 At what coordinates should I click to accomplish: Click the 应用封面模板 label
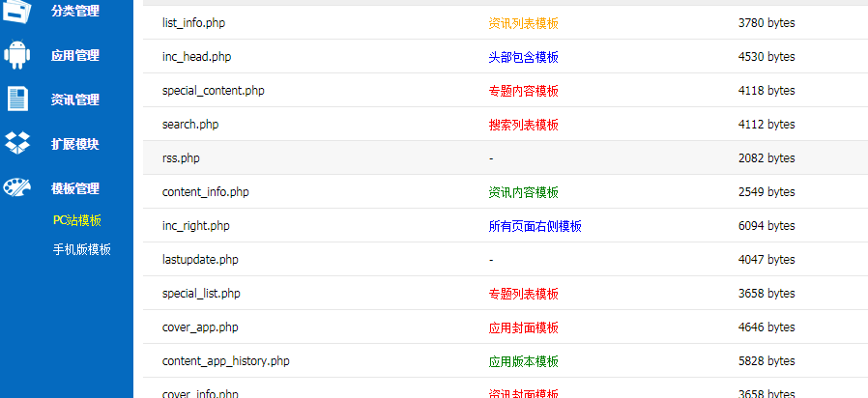[523, 327]
